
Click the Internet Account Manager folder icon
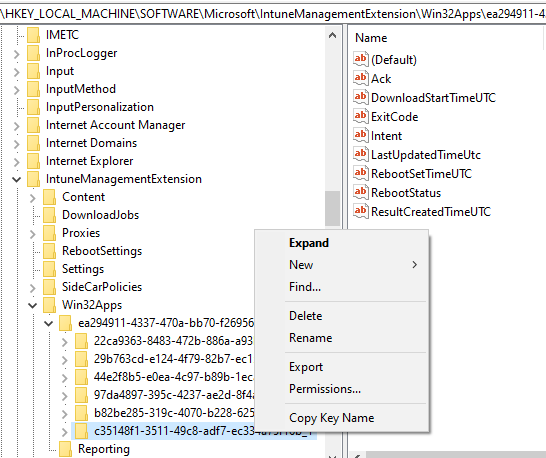tap(33, 125)
